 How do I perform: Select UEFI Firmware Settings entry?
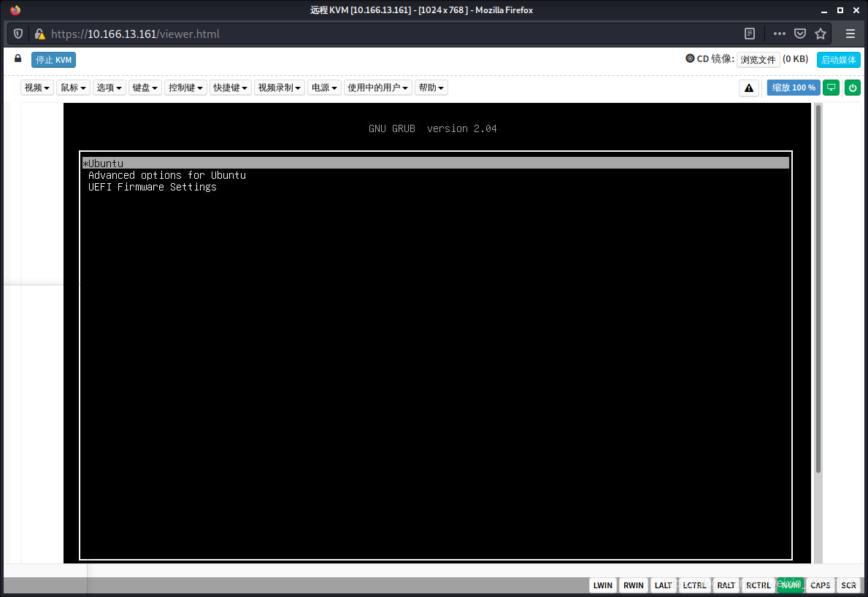[x=153, y=187]
